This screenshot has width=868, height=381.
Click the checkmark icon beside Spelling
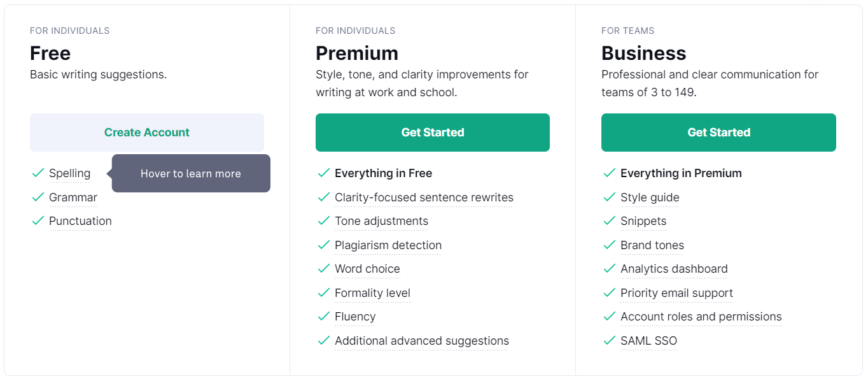38,173
